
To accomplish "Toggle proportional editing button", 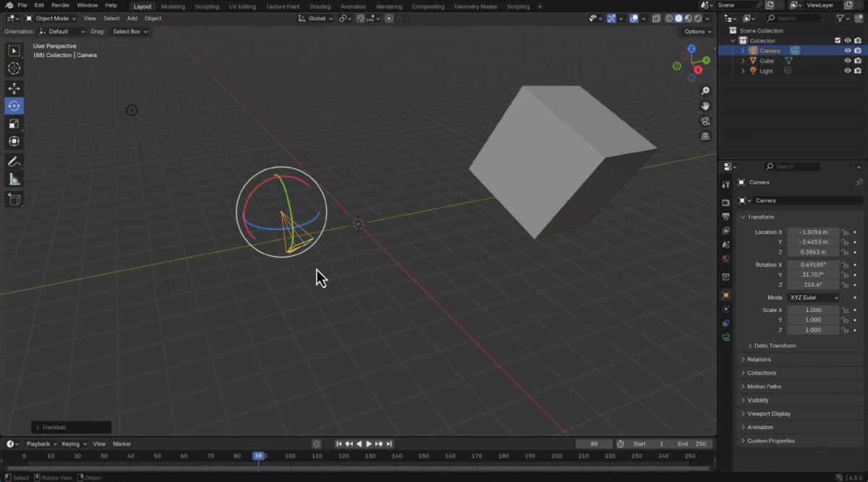I will pyautogui.click(x=389, y=18).
